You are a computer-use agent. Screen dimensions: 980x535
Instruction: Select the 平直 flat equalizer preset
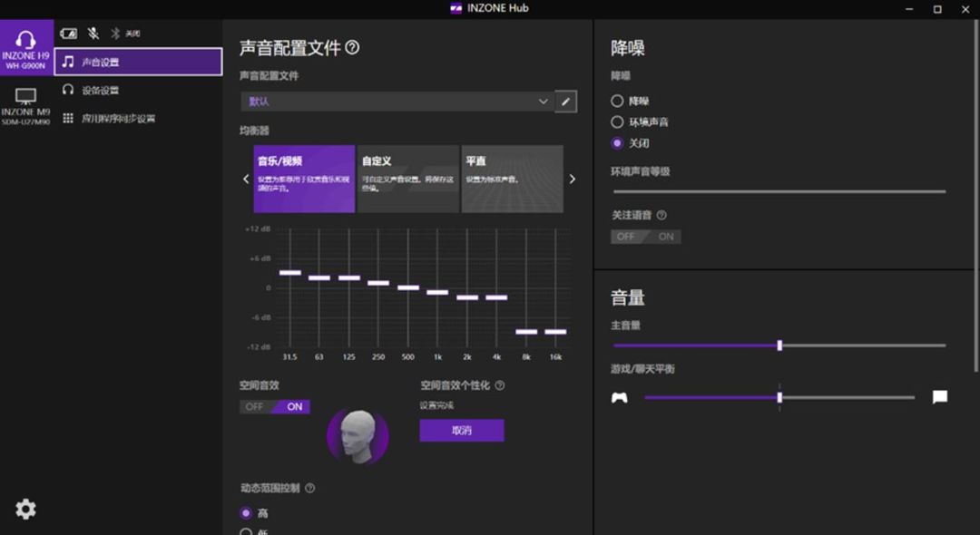tap(513, 180)
